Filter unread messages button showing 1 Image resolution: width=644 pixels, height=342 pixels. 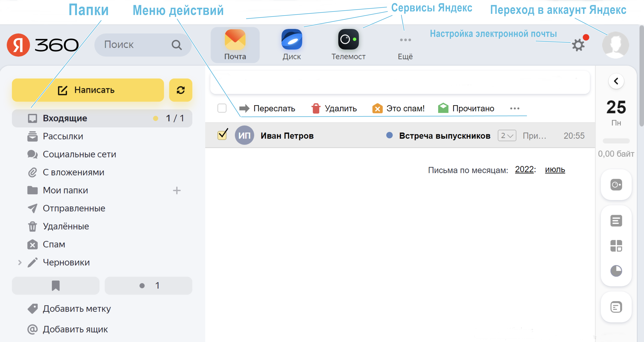coord(148,286)
